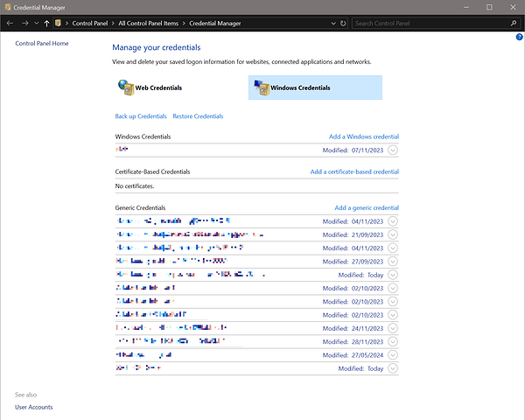Click Restore Credentials link
The image size is (525, 420).
[x=198, y=116]
